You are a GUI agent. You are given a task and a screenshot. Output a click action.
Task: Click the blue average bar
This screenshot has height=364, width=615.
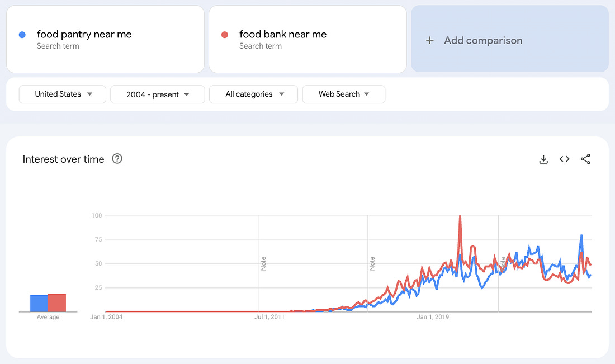coord(39,303)
